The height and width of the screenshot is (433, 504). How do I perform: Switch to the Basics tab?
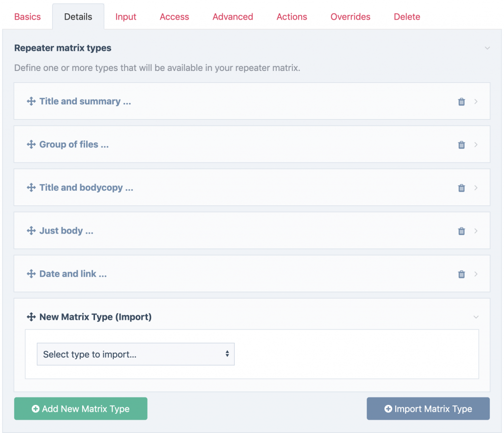click(28, 17)
